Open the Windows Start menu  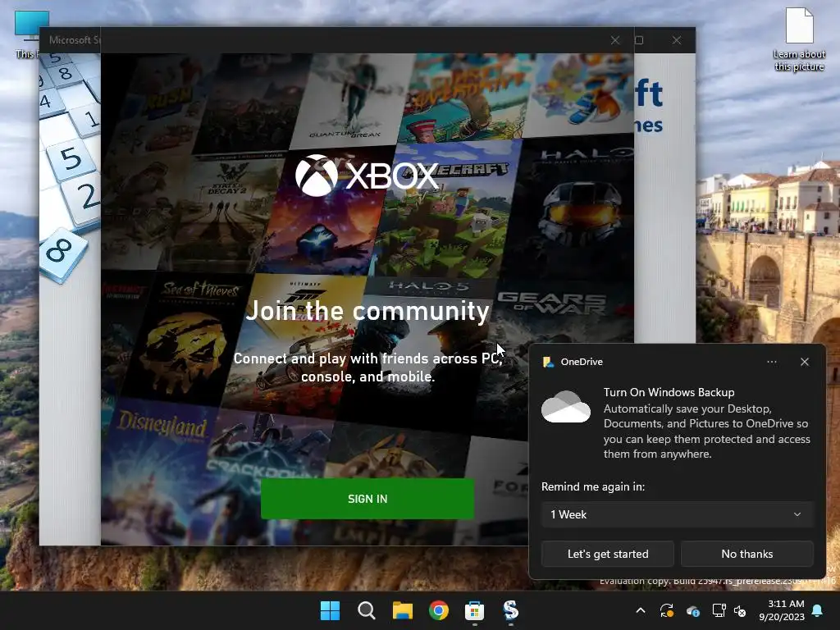330,610
